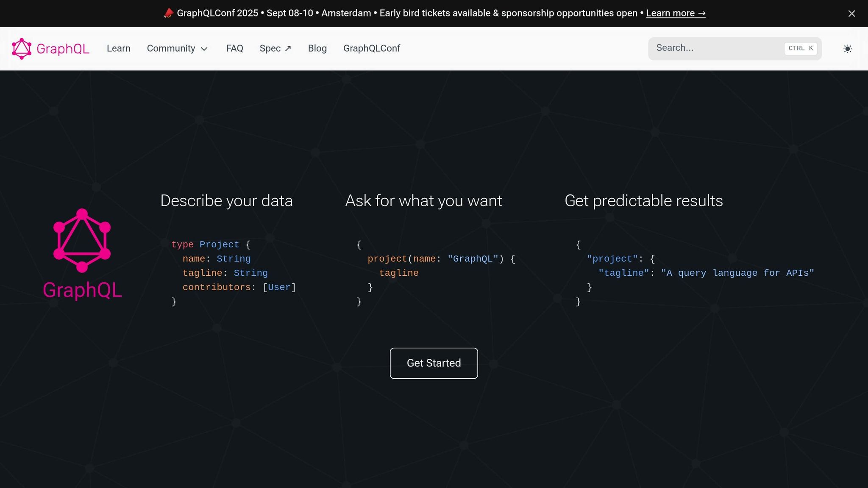Image resolution: width=868 pixels, height=488 pixels.
Task: Open the Blog page
Action: tap(317, 48)
